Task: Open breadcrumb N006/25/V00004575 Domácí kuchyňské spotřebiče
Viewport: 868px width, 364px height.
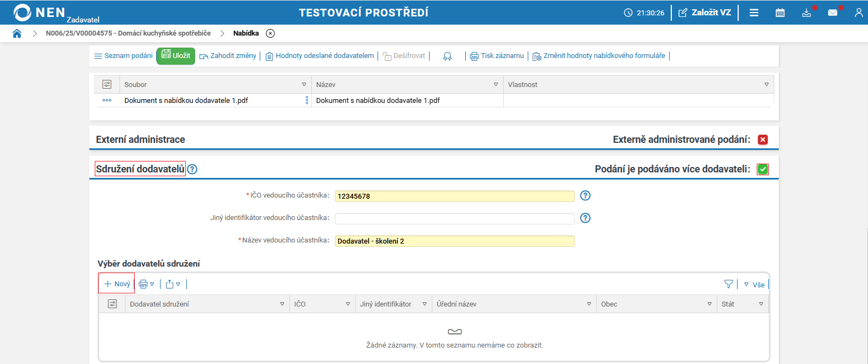Action: [x=128, y=33]
